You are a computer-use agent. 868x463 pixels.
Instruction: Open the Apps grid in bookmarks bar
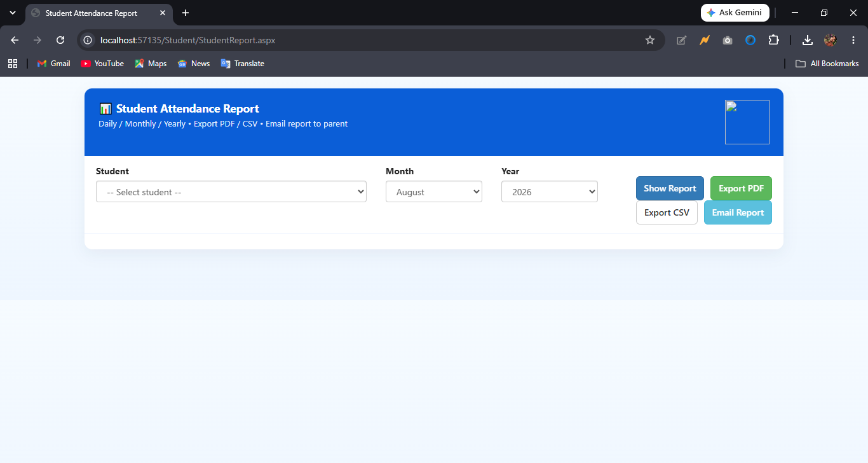(13, 64)
